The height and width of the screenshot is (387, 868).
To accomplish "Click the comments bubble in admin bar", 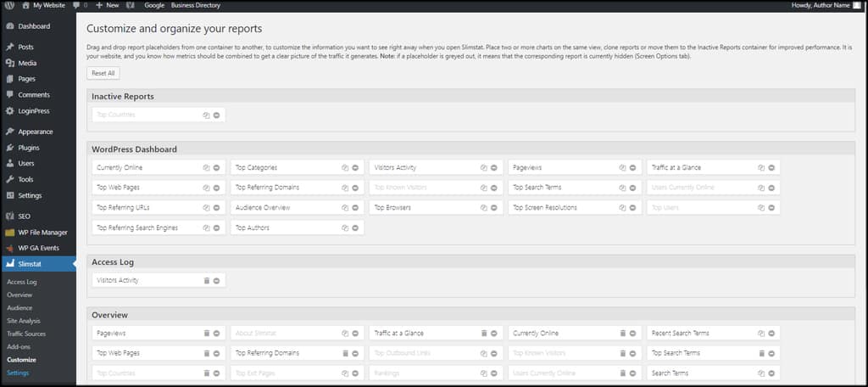I will [x=79, y=5].
